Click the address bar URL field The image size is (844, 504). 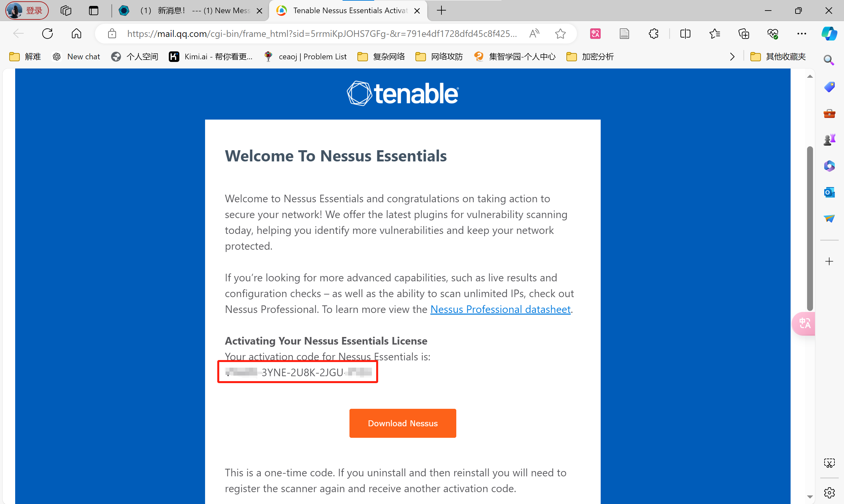(x=321, y=34)
